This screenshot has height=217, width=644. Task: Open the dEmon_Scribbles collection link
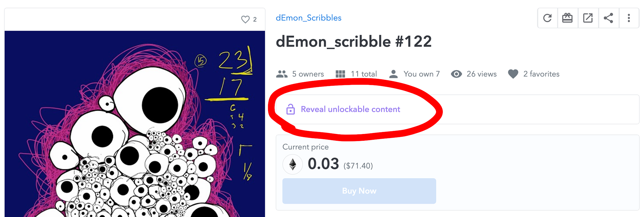pyautogui.click(x=309, y=18)
